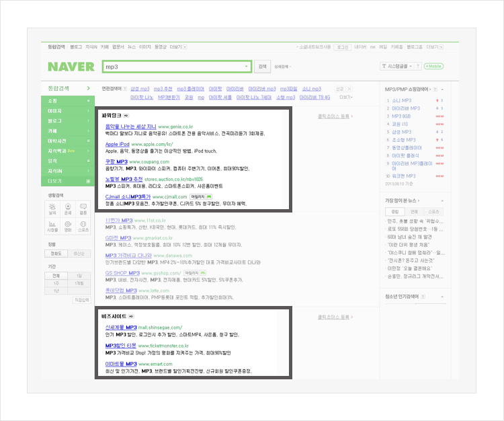Click the 직접입력 custom period button
Image resolution: width=504 pixels, height=421 pixels.
[x=81, y=300]
